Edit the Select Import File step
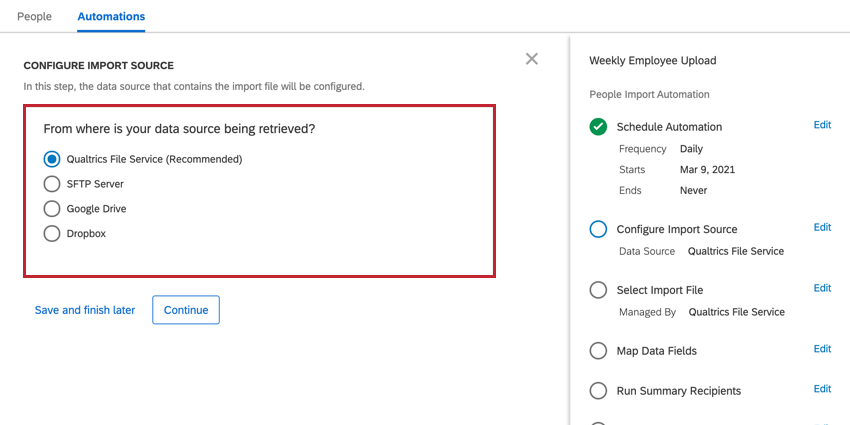The height and width of the screenshot is (425, 850). coord(822,288)
